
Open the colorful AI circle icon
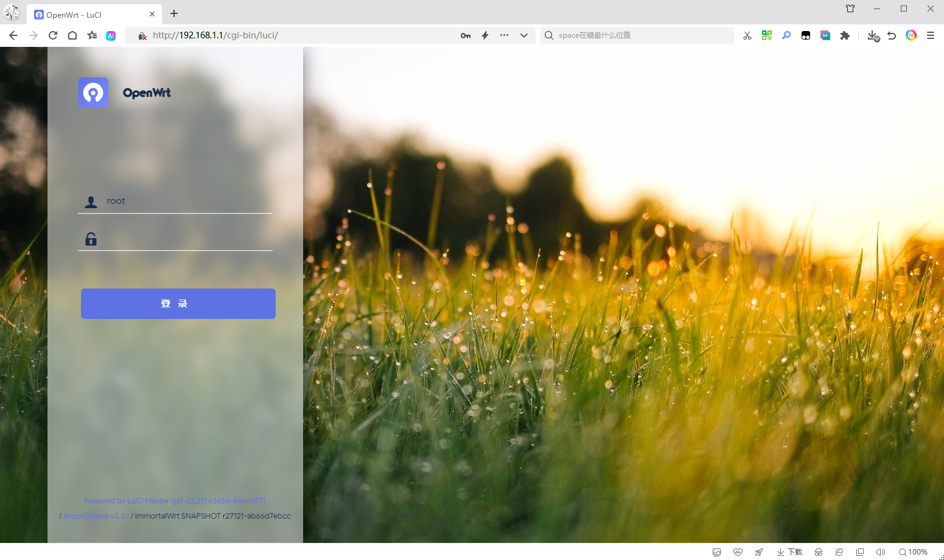[911, 35]
